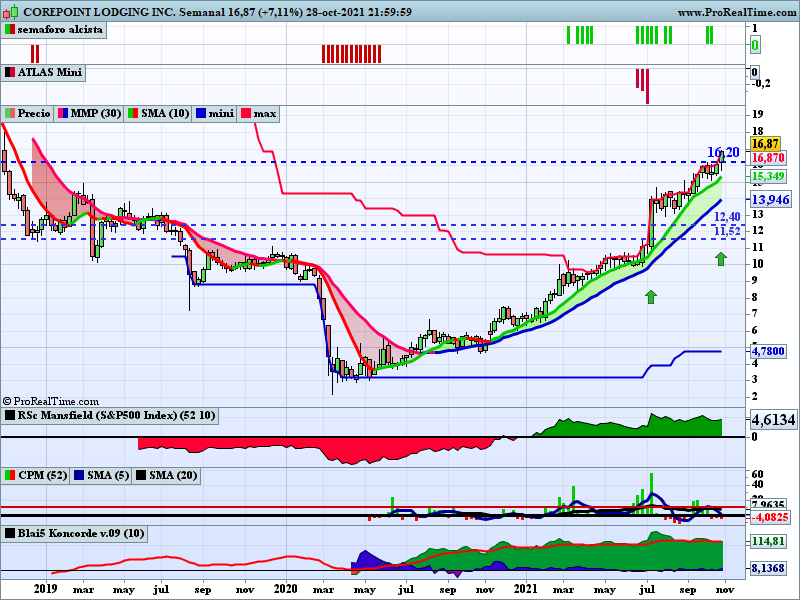Click the MMP (30) color swatch icon

pyautogui.click(x=63, y=113)
